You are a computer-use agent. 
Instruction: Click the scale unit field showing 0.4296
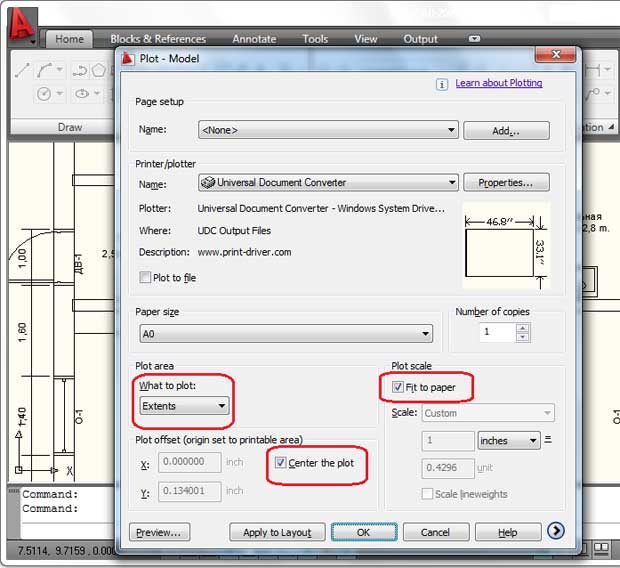point(448,468)
